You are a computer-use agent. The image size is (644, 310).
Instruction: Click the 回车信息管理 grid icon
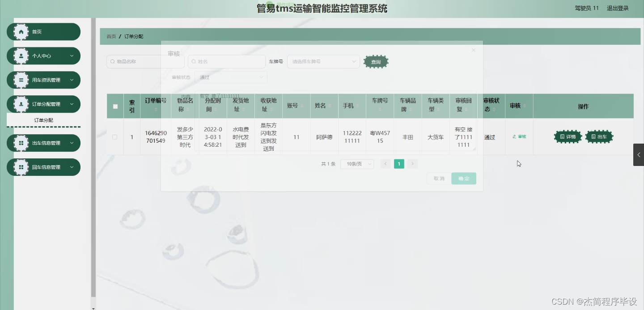click(x=21, y=167)
